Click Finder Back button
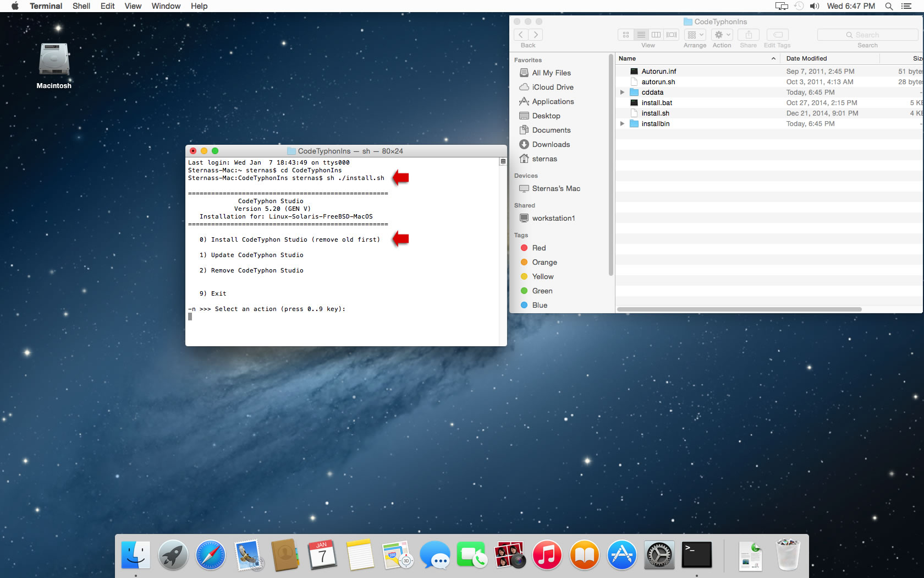 521,35
